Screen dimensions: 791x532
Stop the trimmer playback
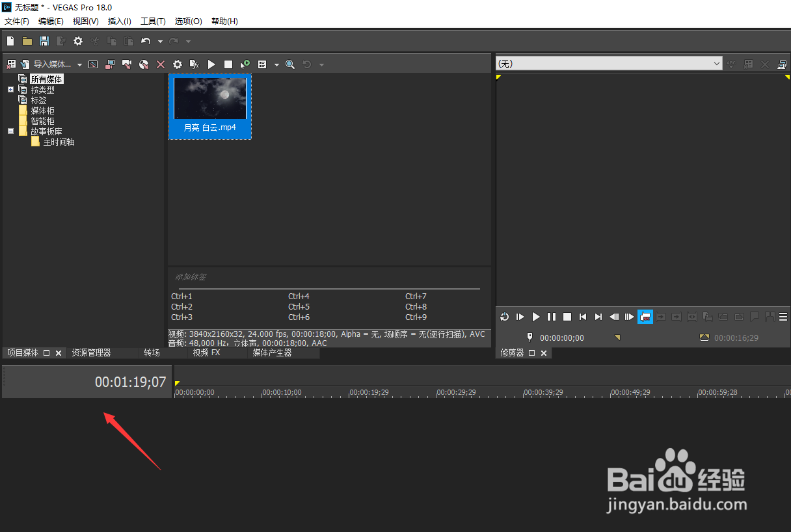coord(567,317)
